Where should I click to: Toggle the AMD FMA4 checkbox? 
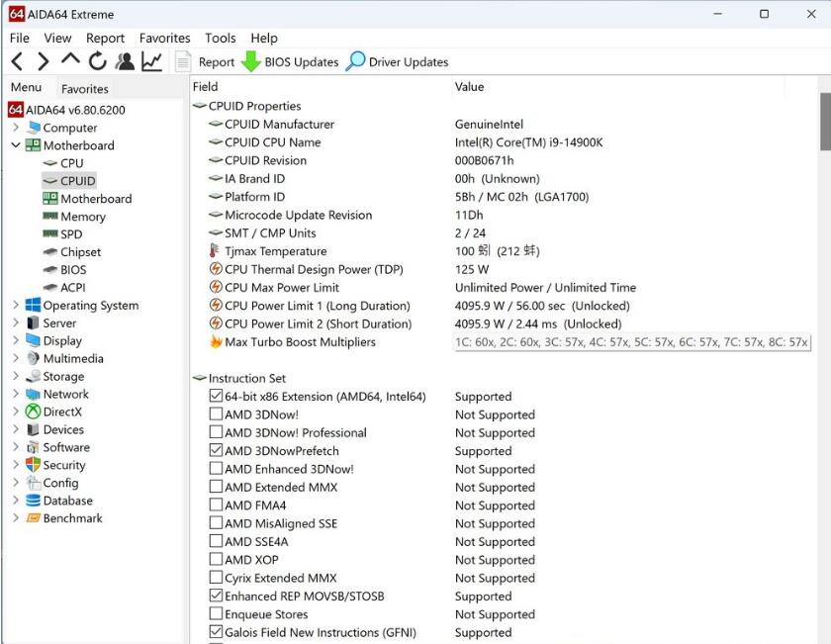tap(216, 505)
